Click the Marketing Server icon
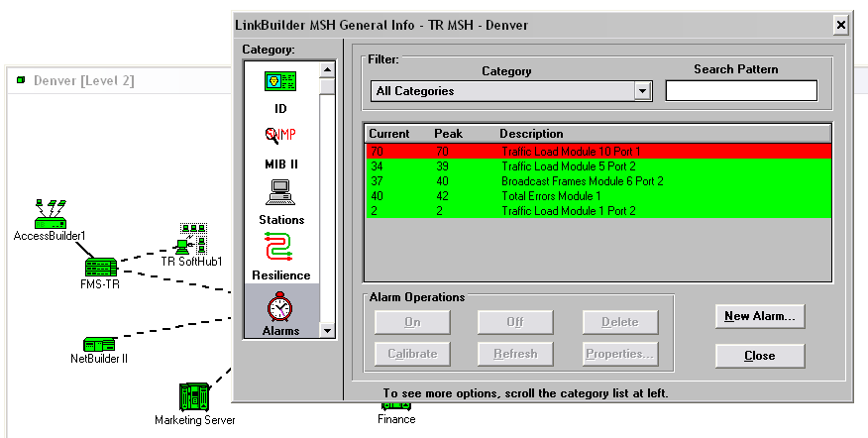 [x=195, y=397]
